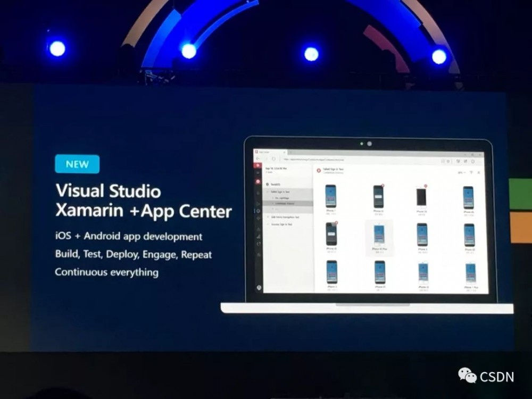Screen dimensions: 532x399
Task: Click the Crashes icon in the sidebar
Action: 260,228
